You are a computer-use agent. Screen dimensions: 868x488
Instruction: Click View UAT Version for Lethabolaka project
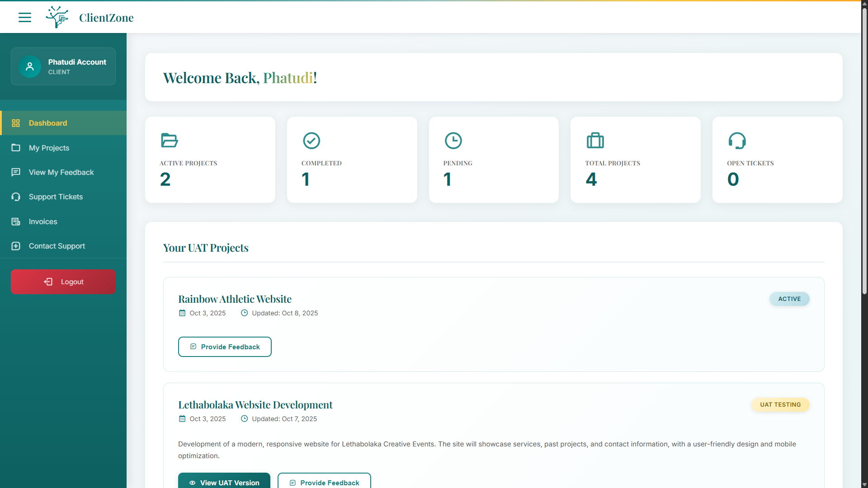click(224, 483)
